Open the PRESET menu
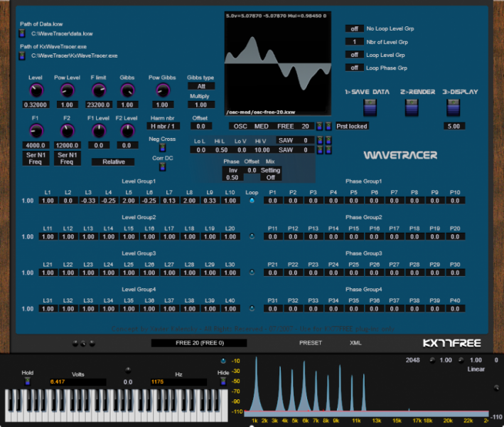Image resolution: width=504 pixels, height=427 pixels. point(311,343)
